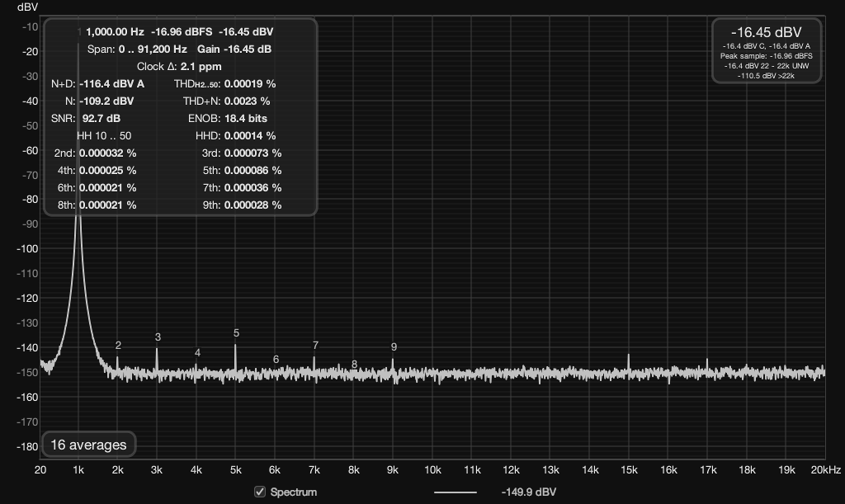This screenshot has width=845, height=504.
Task: Click harmonic marker 4 on spectrum
Action: 197,353
